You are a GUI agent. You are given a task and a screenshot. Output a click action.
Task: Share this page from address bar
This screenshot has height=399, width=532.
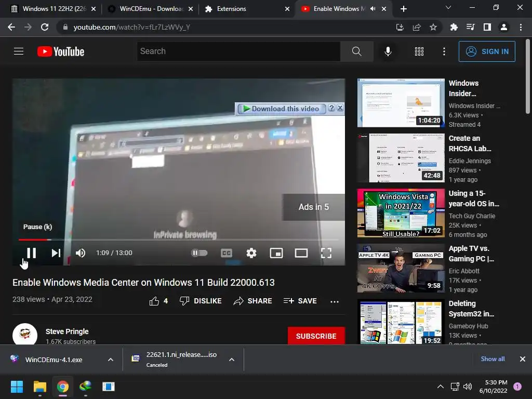click(416, 27)
